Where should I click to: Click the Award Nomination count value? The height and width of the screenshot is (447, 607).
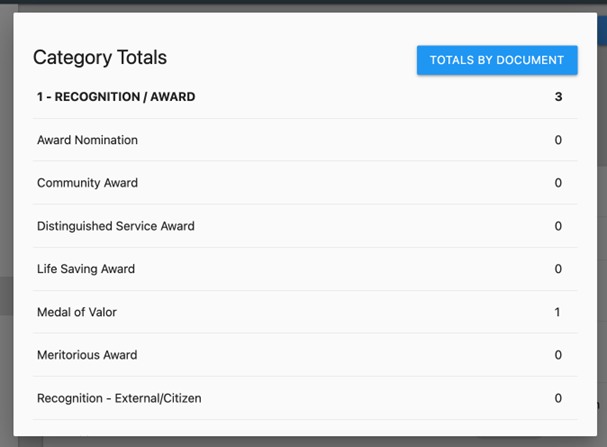pos(558,140)
